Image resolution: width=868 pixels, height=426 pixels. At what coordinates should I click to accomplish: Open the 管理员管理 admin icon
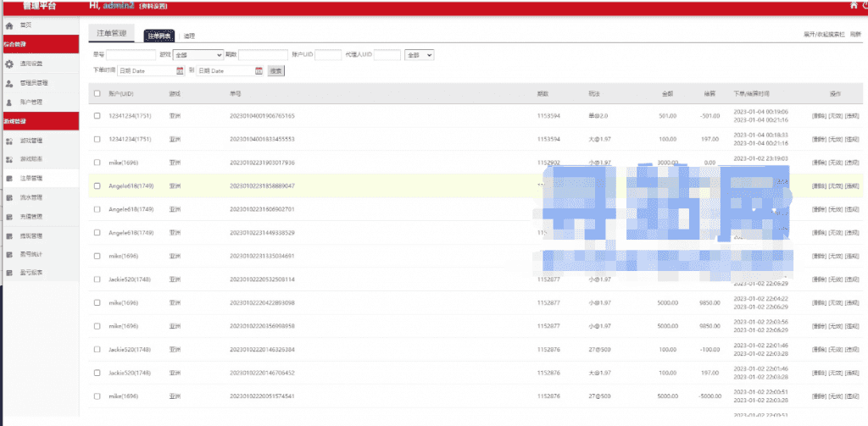tap(8, 83)
